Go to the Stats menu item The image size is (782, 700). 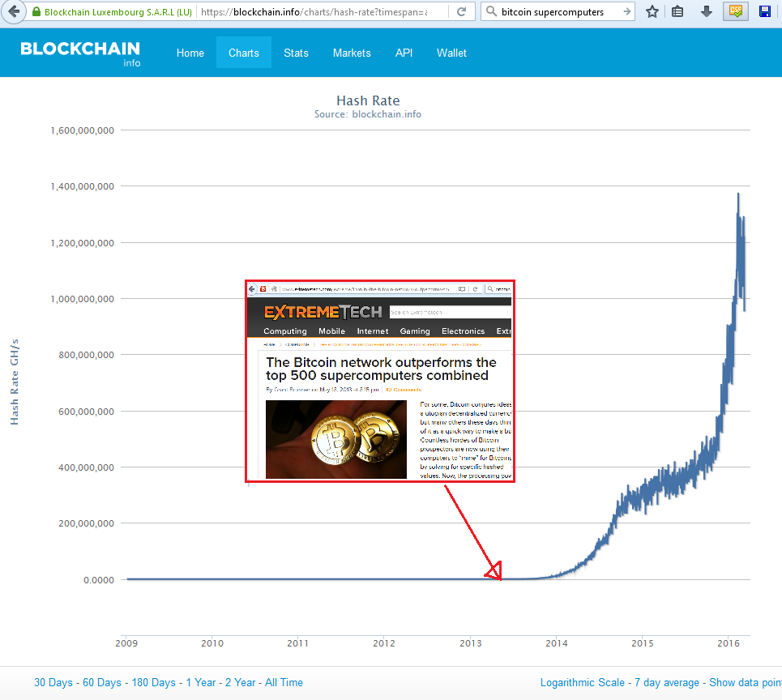pos(297,53)
